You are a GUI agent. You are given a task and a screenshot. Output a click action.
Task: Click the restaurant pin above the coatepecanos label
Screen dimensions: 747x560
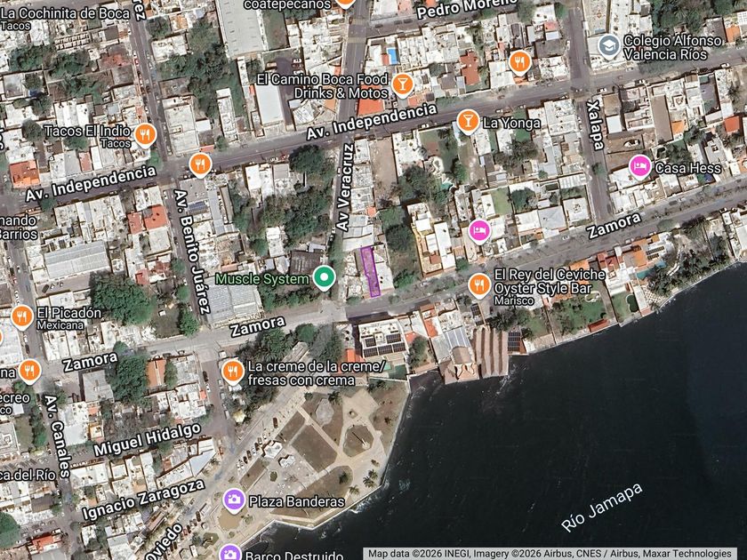345,4
